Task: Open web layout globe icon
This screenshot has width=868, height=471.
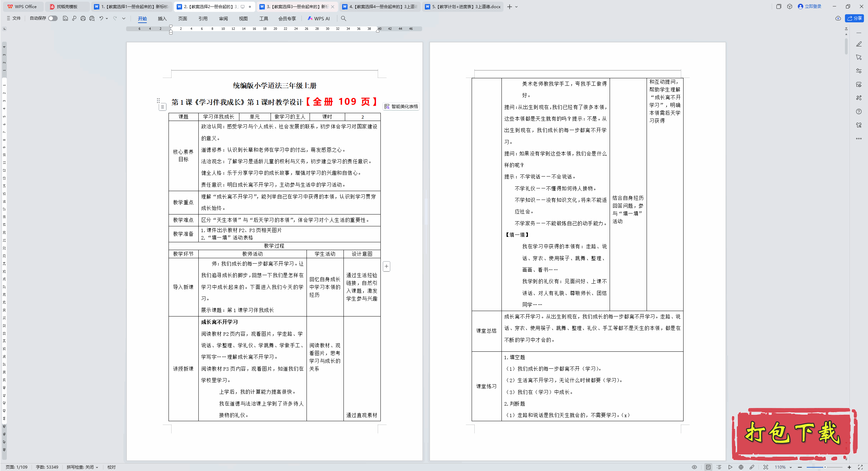Action: pyautogui.click(x=741, y=467)
